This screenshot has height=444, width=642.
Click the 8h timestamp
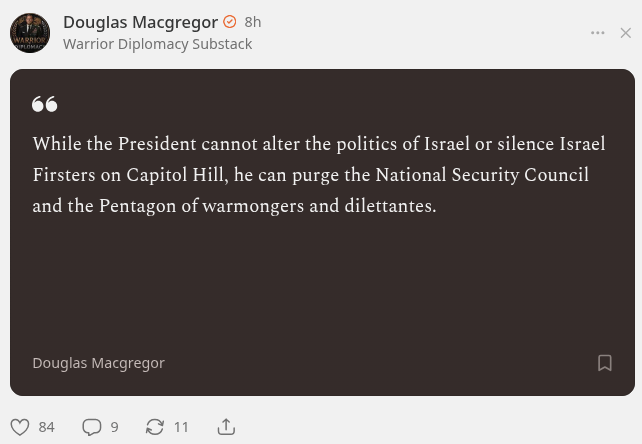tap(253, 22)
